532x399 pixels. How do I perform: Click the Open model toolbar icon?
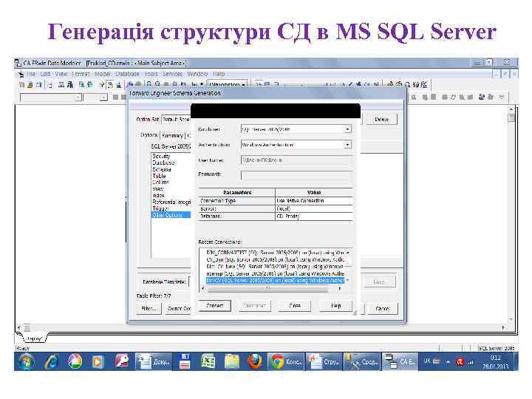(x=30, y=85)
